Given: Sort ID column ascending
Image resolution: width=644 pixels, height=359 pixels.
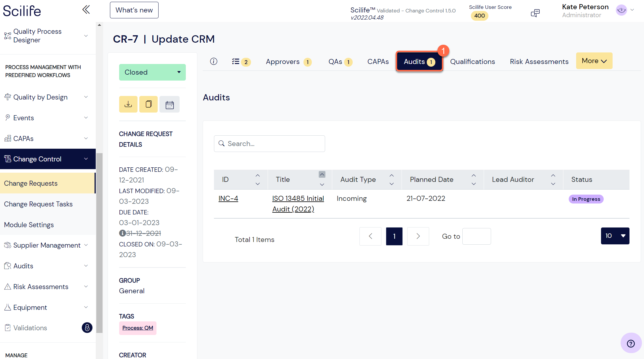Looking at the screenshot, I should [x=258, y=176].
